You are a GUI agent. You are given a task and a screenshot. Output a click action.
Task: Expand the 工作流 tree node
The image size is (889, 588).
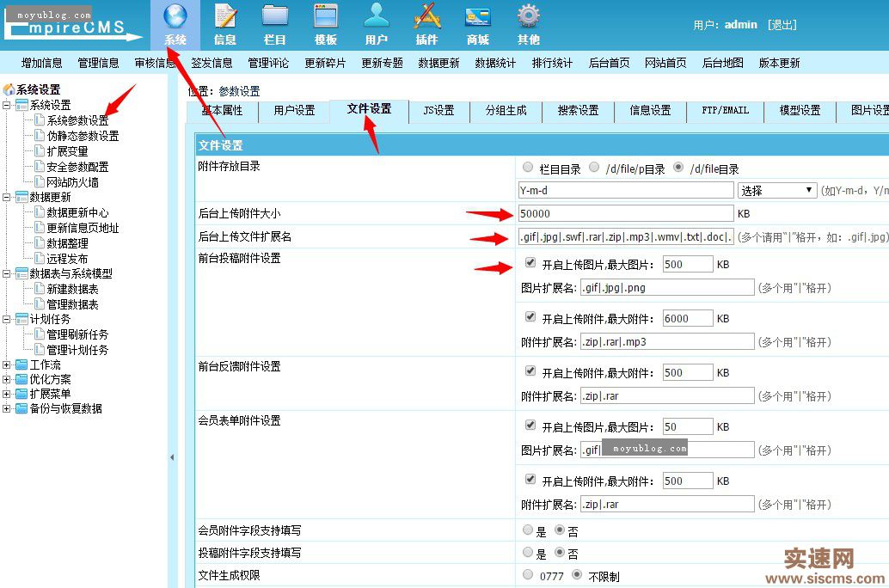pyautogui.click(x=7, y=364)
